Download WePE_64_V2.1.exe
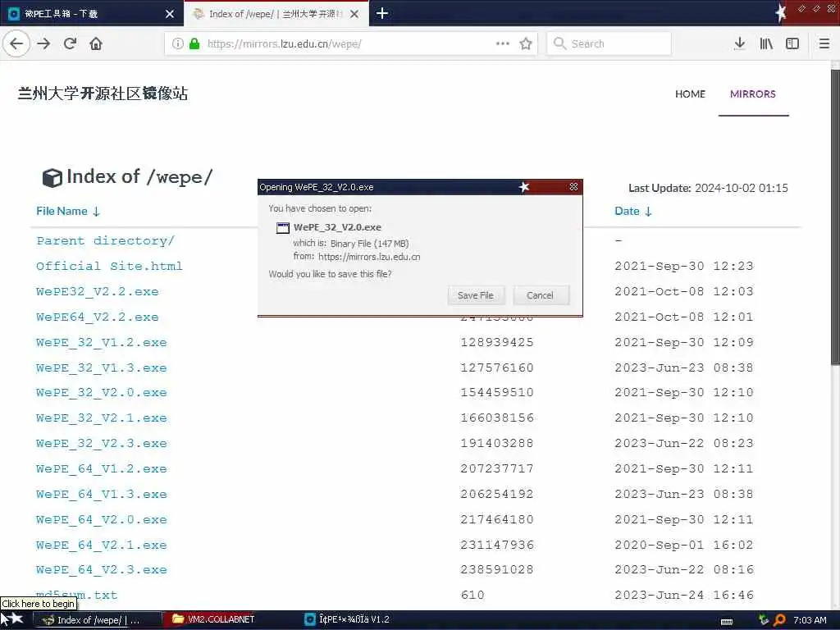This screenshot has width=840, height=630. (101, 545)
